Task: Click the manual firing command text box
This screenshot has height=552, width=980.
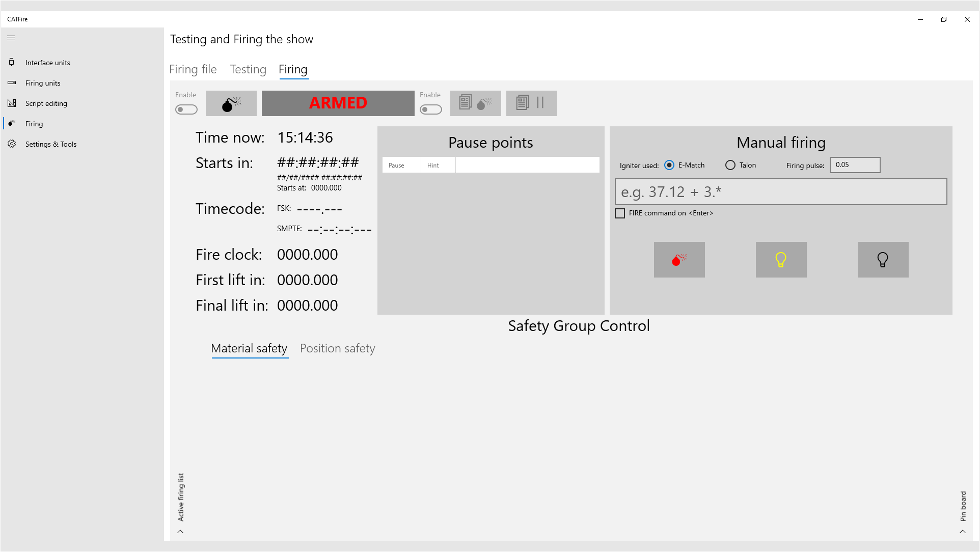Action: (780, 192)
